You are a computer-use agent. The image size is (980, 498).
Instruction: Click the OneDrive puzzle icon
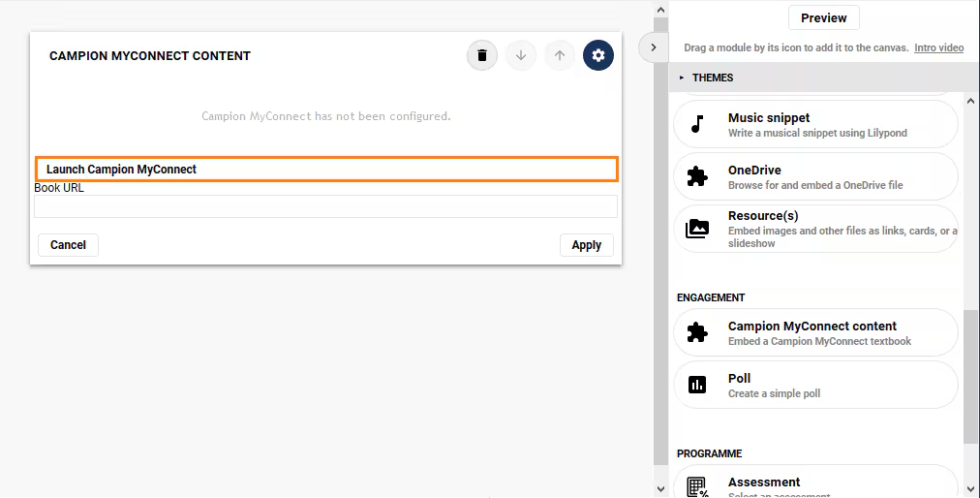pos(697,176)
